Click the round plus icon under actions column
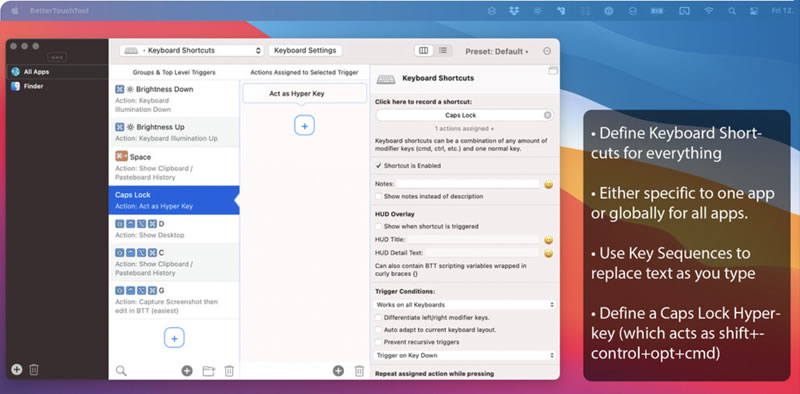Viewport: 800px width, 394px height. tap(338, 371)
